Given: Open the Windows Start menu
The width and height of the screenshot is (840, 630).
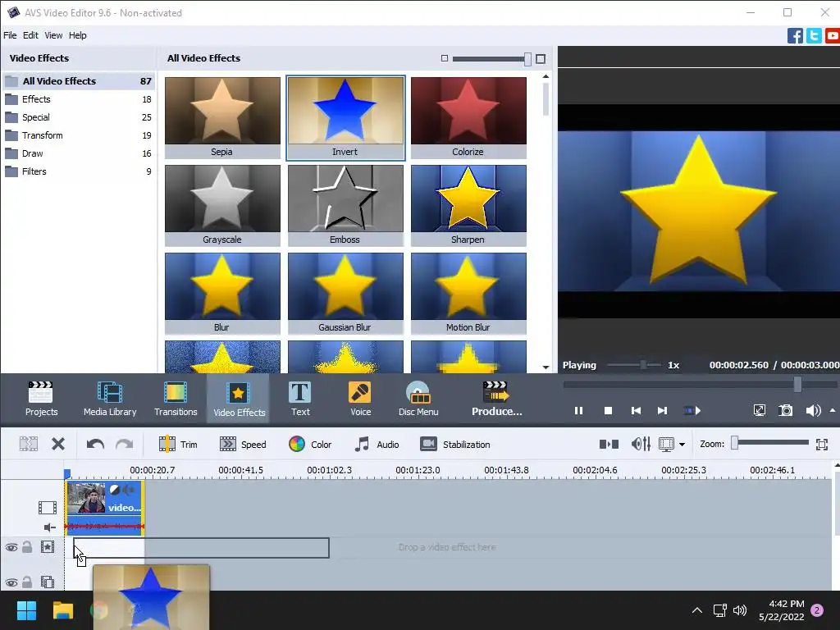Looking at the screenshot, I should pyautogui.click(x=26, y=610).
